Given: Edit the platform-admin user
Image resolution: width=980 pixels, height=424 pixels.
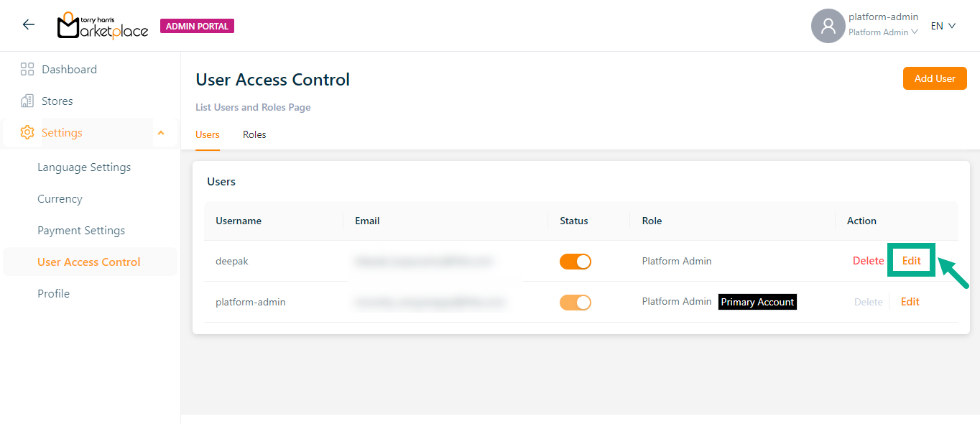Looking at the screenshot, I should coord(910,302).
